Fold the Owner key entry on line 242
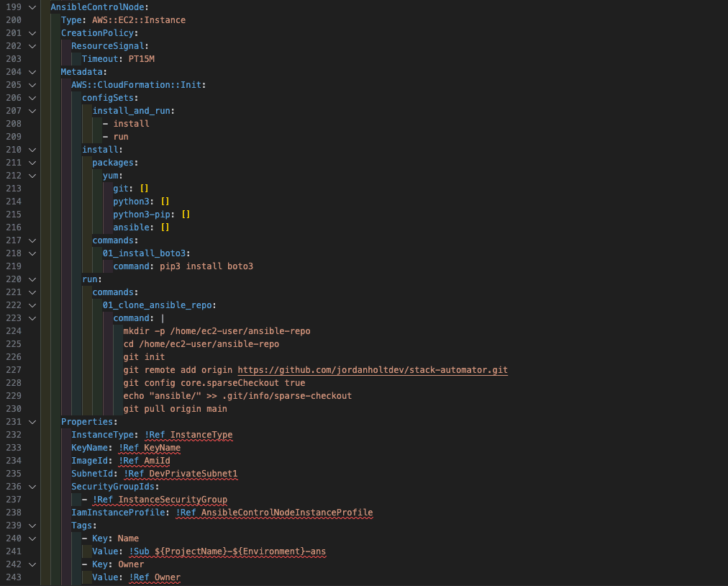Viewport: 728px width, 586px height. [32, 564]
